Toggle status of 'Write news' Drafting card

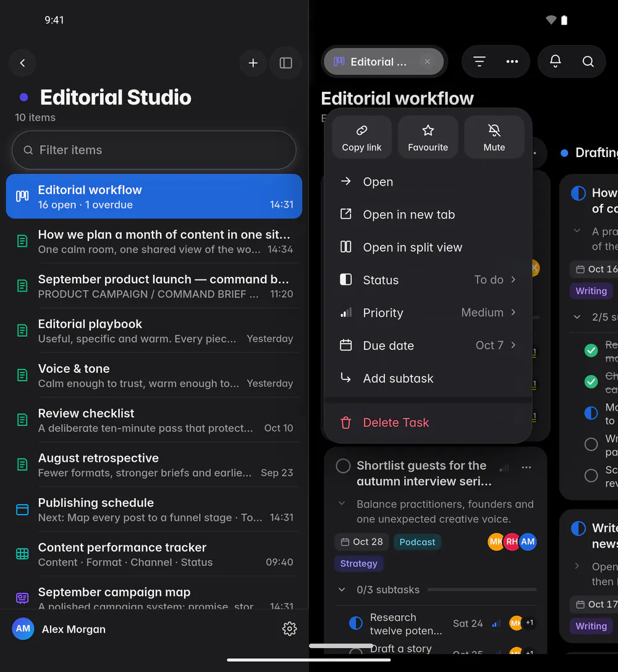pos(578,529)
